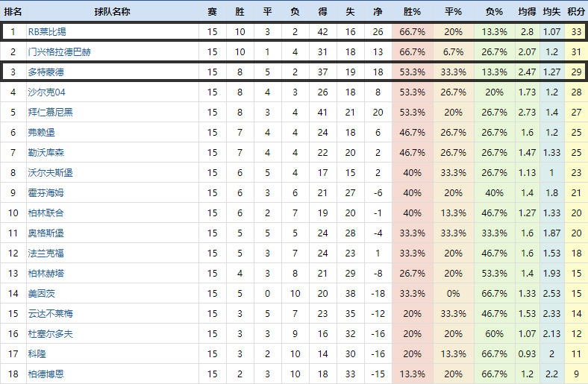
Task: Select the 沙尔克04 team link
Action: tap(46, 92)
